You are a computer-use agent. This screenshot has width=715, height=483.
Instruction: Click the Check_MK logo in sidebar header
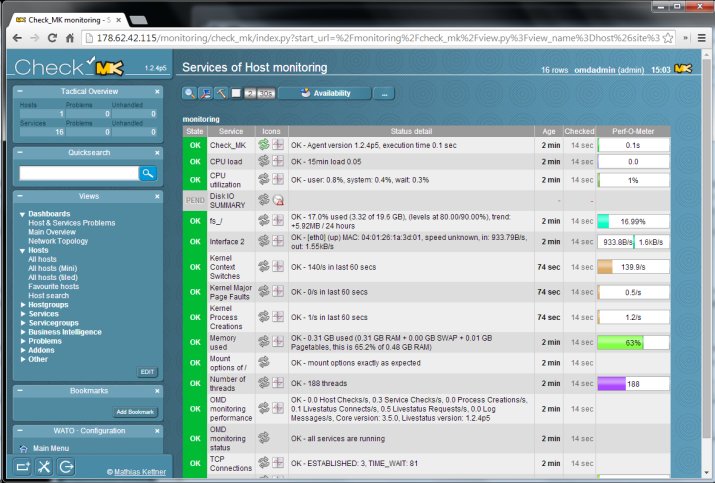pyautogui.click(x=69, y=67)
